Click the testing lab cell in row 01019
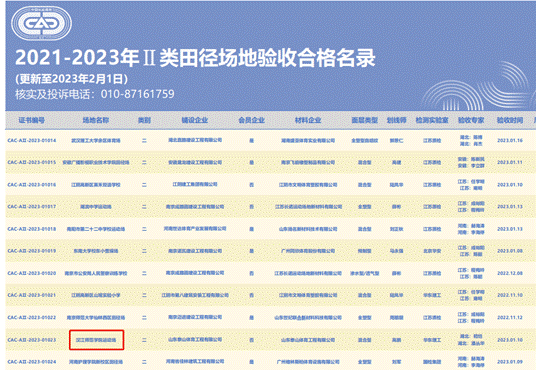Screen dimensions: 536x370 click(x=432, y=251)
